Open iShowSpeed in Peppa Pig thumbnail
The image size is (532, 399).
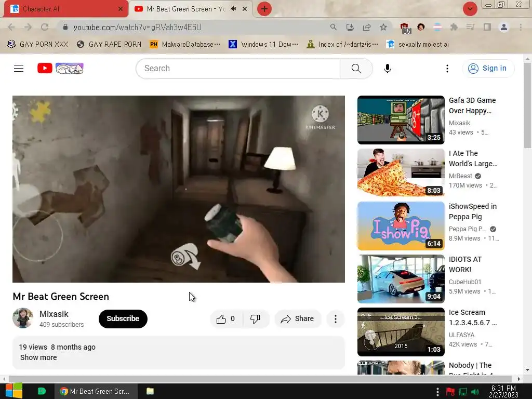pyautogui.click(x=401, y=225)
